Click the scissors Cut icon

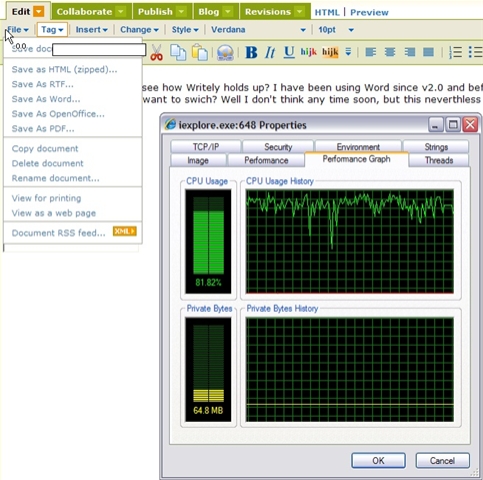pos(156,52)
